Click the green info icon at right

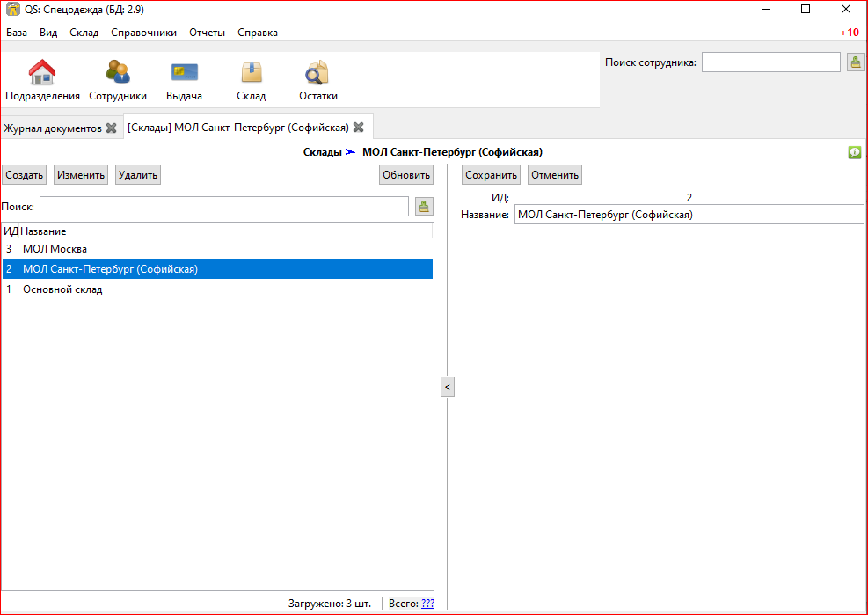854,152
